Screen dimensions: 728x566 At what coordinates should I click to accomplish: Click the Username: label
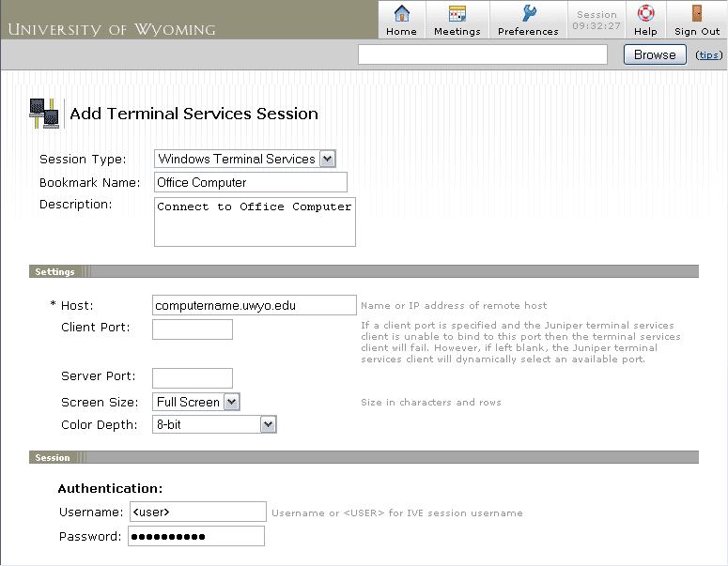91,512
